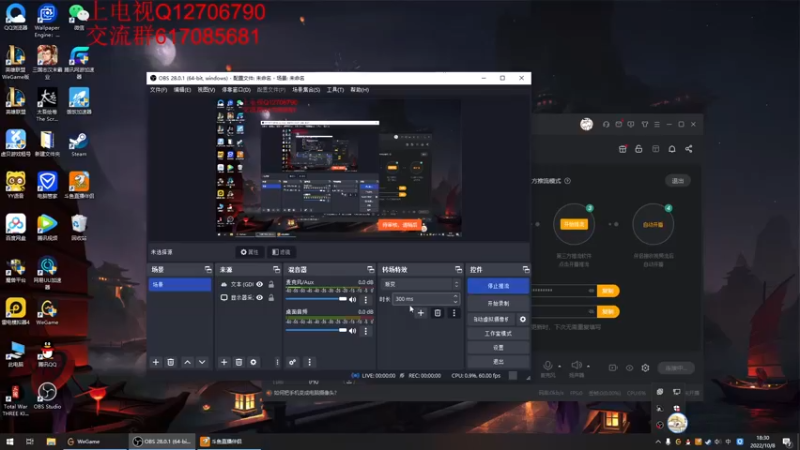The height and width of the screenshot is (450, 800).
Task: Open the Help menu in OBS
Action: pos(360,90)
